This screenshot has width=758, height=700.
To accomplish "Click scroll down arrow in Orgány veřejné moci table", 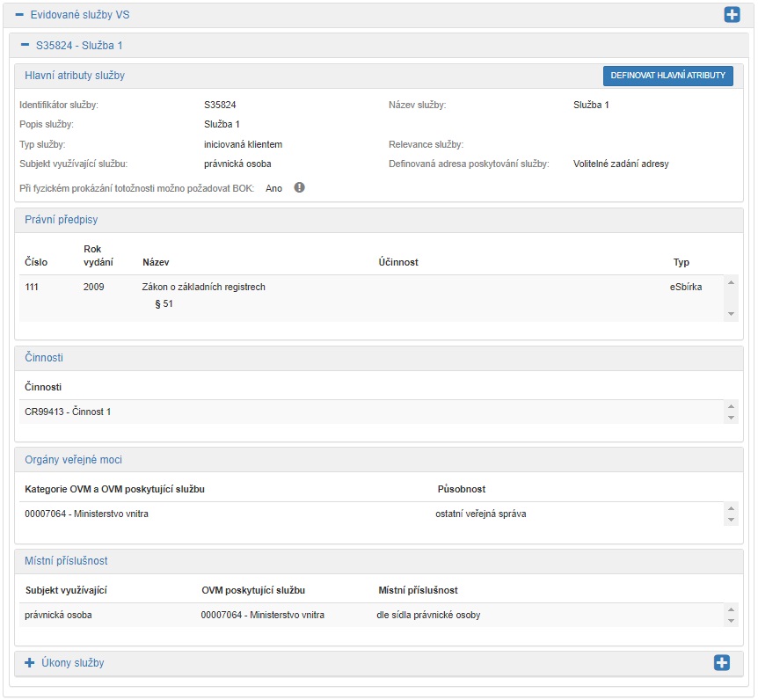I will click(730, 521).
